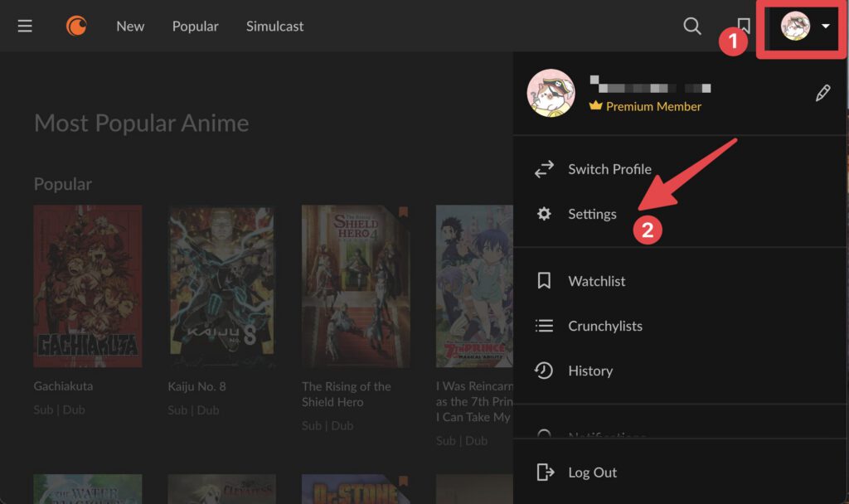Screen dimensions: 849x504
Task: Select the Simulcast menu item
Action: (x=274, y=26)
